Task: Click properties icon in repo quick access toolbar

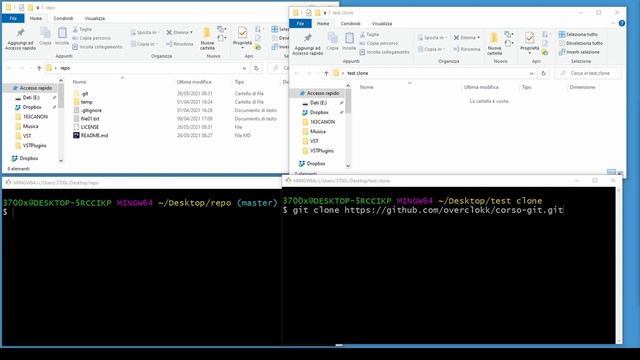Action: click(22, 8)
